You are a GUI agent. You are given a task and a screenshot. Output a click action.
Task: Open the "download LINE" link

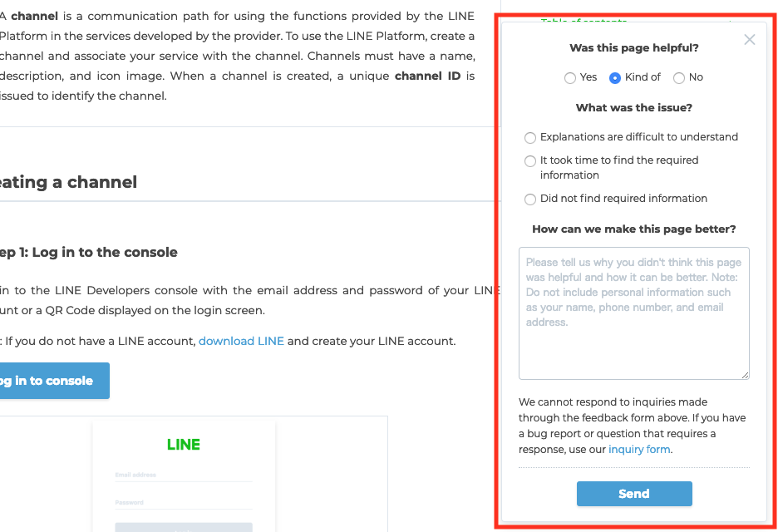pyautogui.click(x=241, y=341)
